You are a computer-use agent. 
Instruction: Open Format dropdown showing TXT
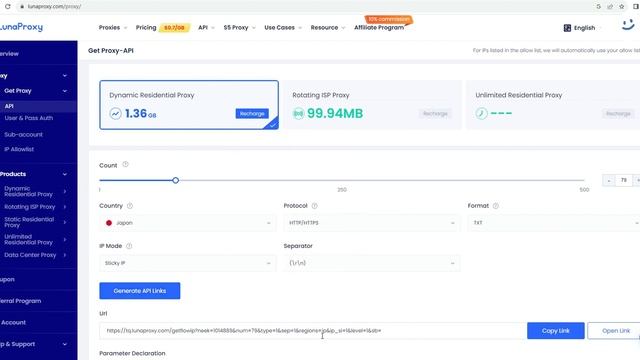554,223
